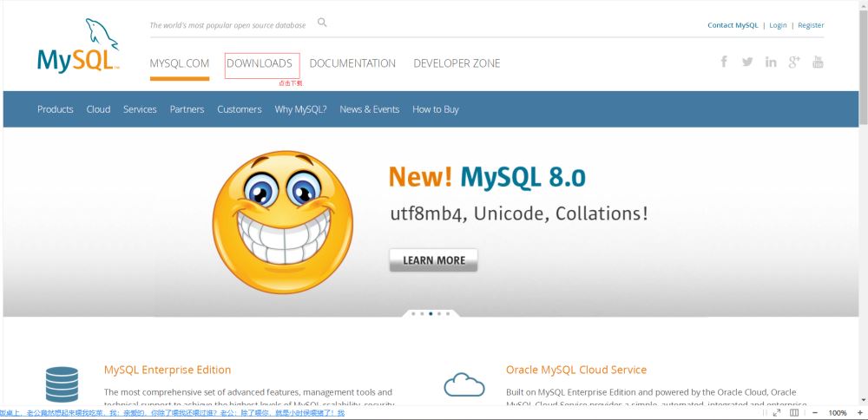The image size is (868, 420).
Task: Click the Chinese news ticker link at bottom
Action: [172, 413]
